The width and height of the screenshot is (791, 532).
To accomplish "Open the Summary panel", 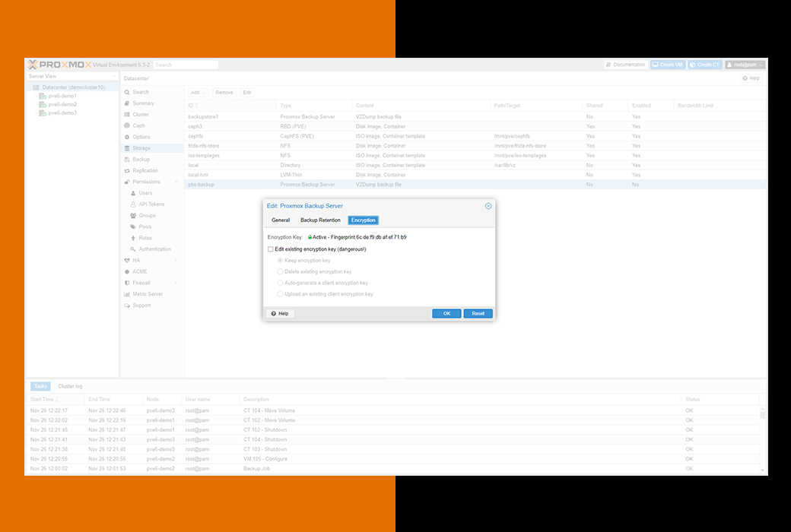I will (139, 103).
